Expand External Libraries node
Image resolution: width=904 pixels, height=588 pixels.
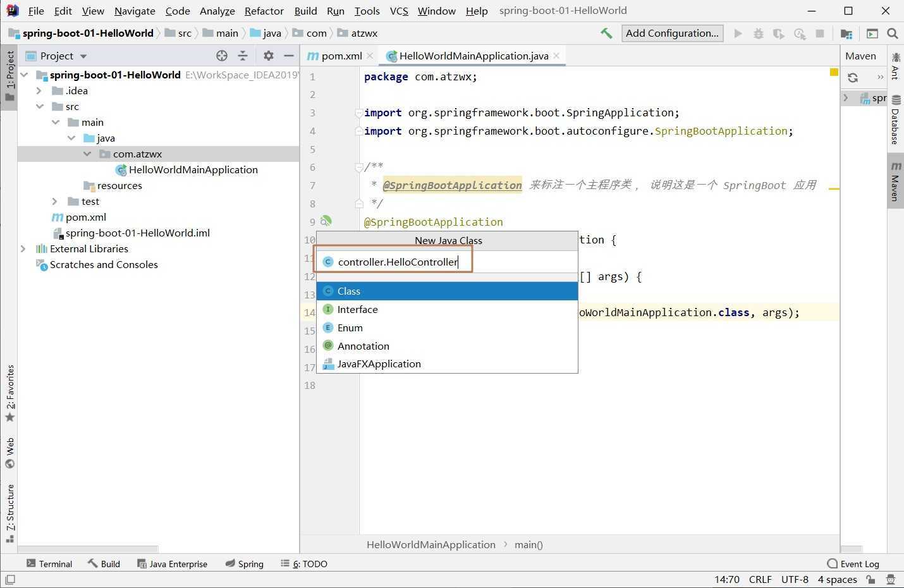point(24,248)
